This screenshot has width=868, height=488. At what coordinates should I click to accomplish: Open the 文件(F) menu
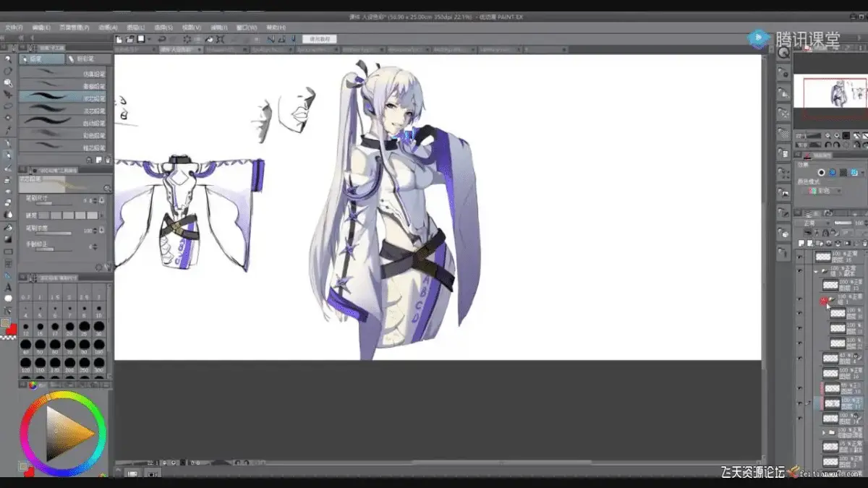(x=14, y=27)
